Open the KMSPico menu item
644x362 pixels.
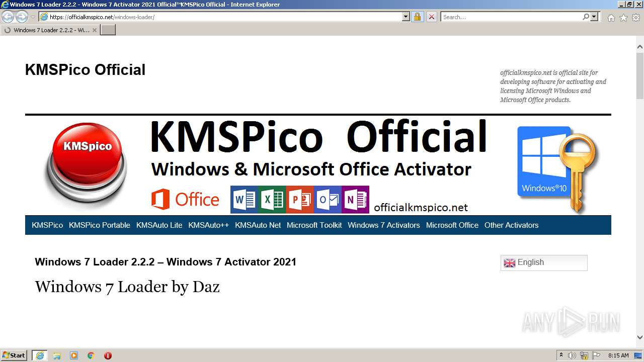click(47, 225)
